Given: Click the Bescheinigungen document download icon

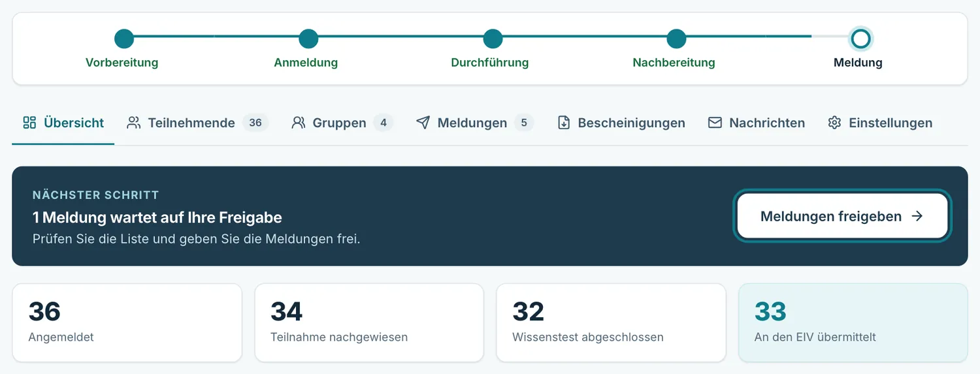Looking at the screenshot, I should pyautogui.click(x=564, y=123).
